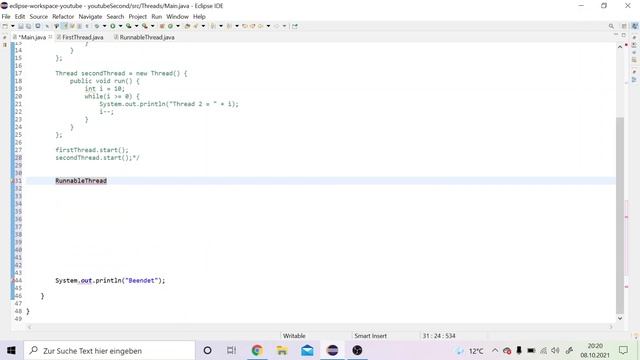Screen dimensions: 640x360
Task: Open the New wizard dropdown arrow
Action: (13, 26)
